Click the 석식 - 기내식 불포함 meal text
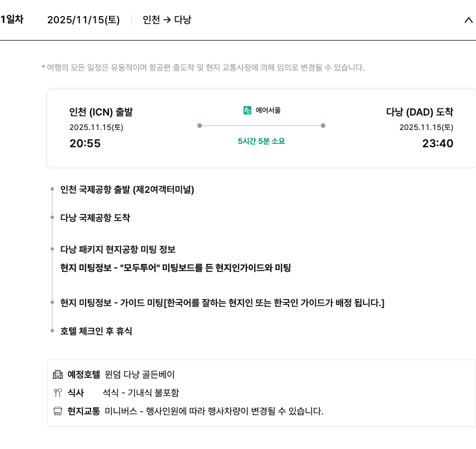The image size is (476, 449). click(141, 393)
